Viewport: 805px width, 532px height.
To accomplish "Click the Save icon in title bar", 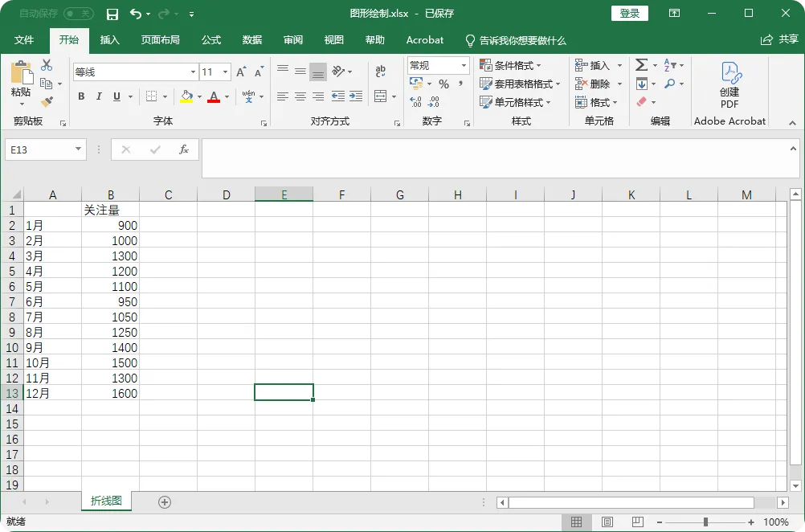I will [x=112, y=14].
